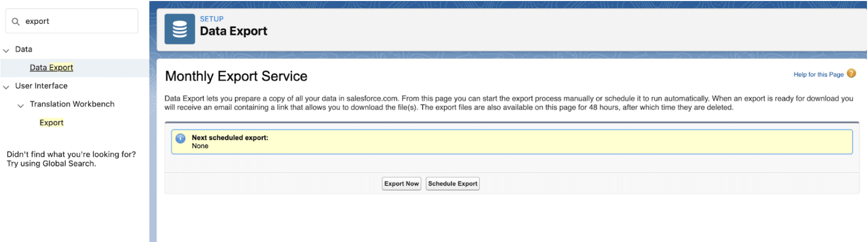Screen dimensions: 868x242
Task: Click the info icon beside Next scheduled export
Action: (180, 138)
